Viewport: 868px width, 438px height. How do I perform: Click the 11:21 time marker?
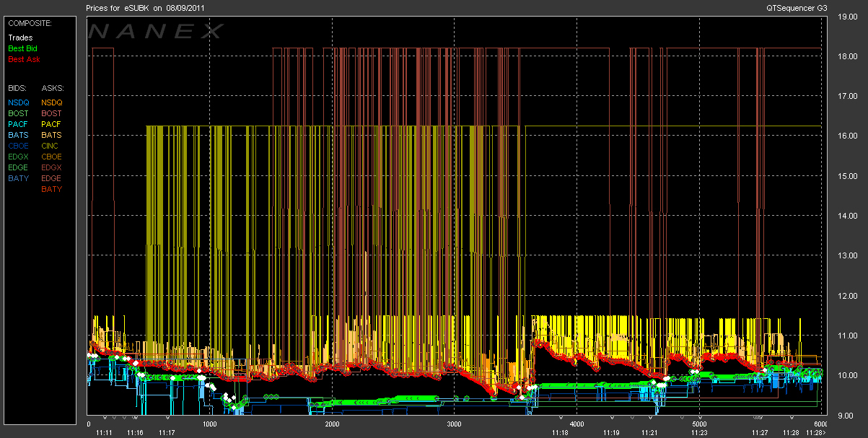click(x=651, y=432)
